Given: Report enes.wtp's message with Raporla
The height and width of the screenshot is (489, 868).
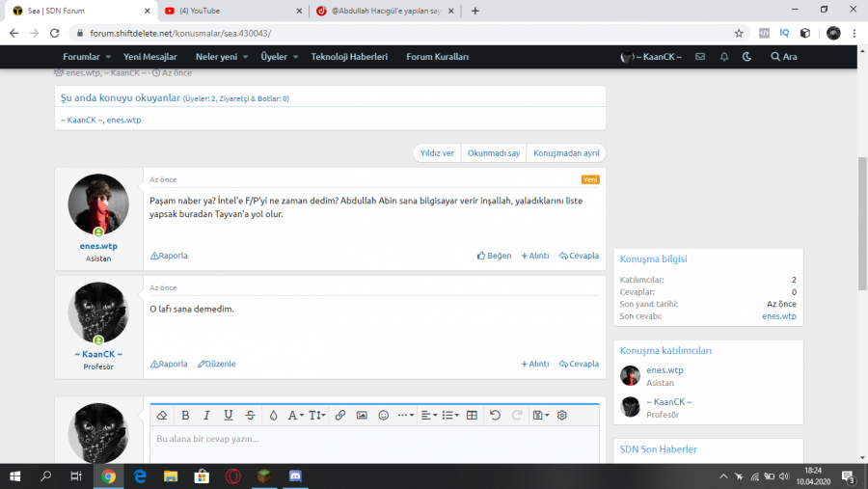Looking at the screenshot, I should pyautogui.click(x=169, y=256).
